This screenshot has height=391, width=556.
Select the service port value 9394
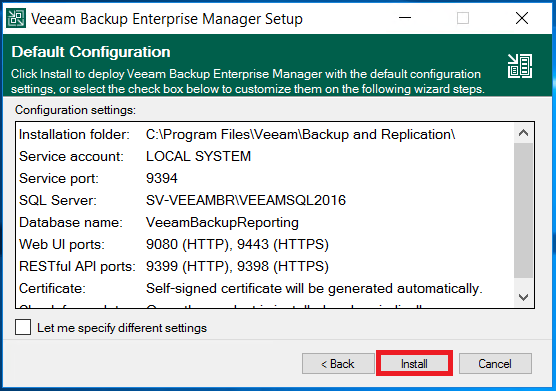pyautogui.click(x=162, y=178)
